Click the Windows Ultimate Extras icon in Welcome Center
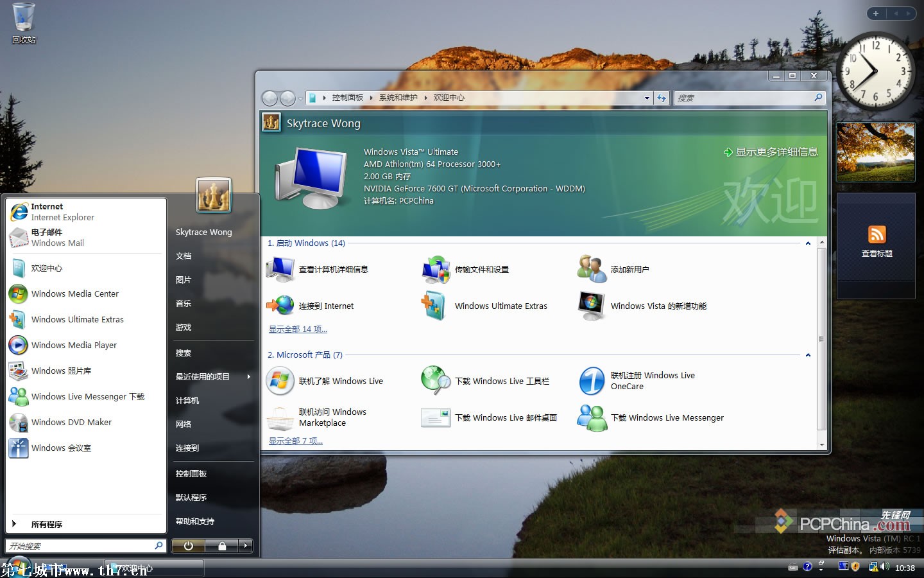 tap(434, 306)
